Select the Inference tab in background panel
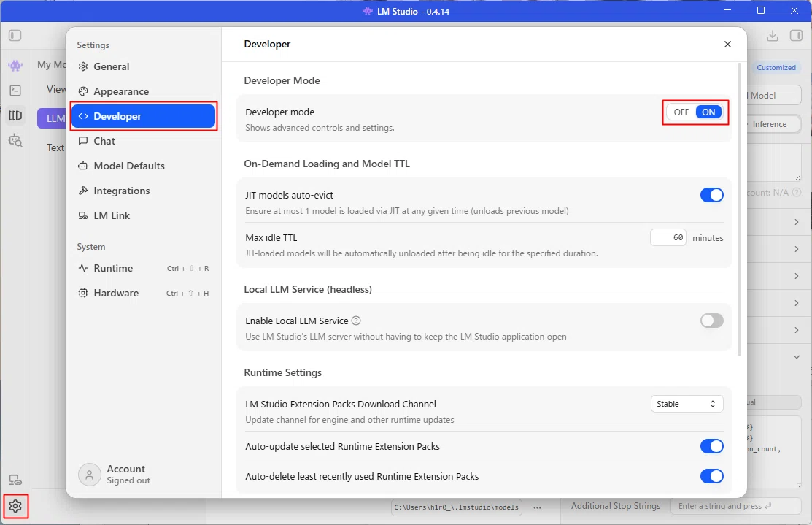 coord(770,124)
